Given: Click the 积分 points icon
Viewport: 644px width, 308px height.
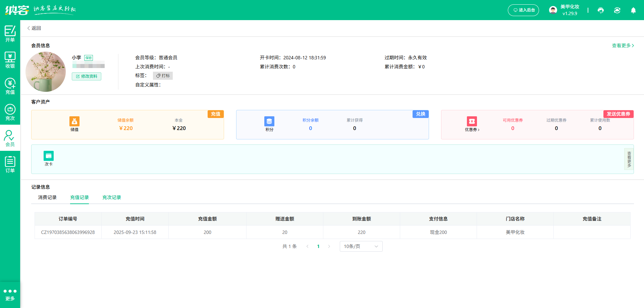Looking at the screenshot, I should click(x=269, y=121).
